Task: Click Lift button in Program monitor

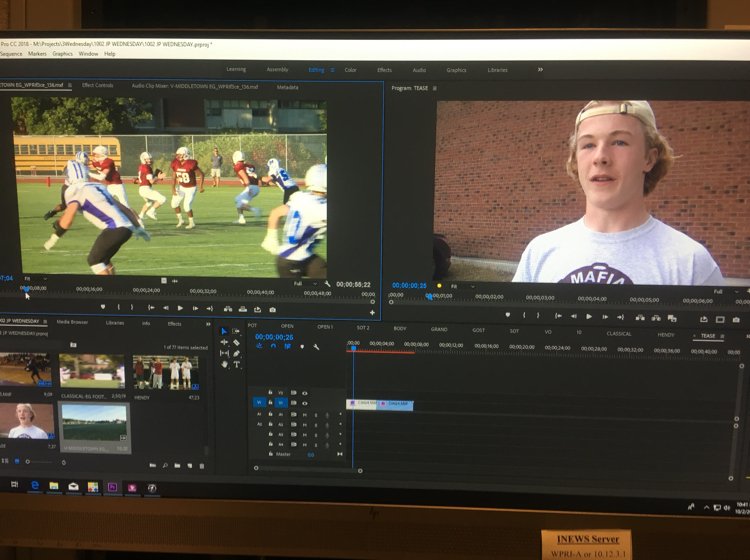Action: point(640,318)
